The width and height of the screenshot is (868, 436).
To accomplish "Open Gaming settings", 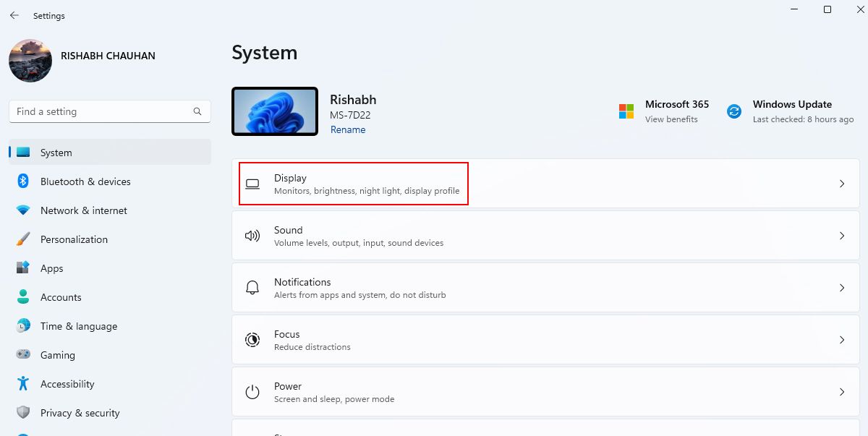I will click(58, 355).
